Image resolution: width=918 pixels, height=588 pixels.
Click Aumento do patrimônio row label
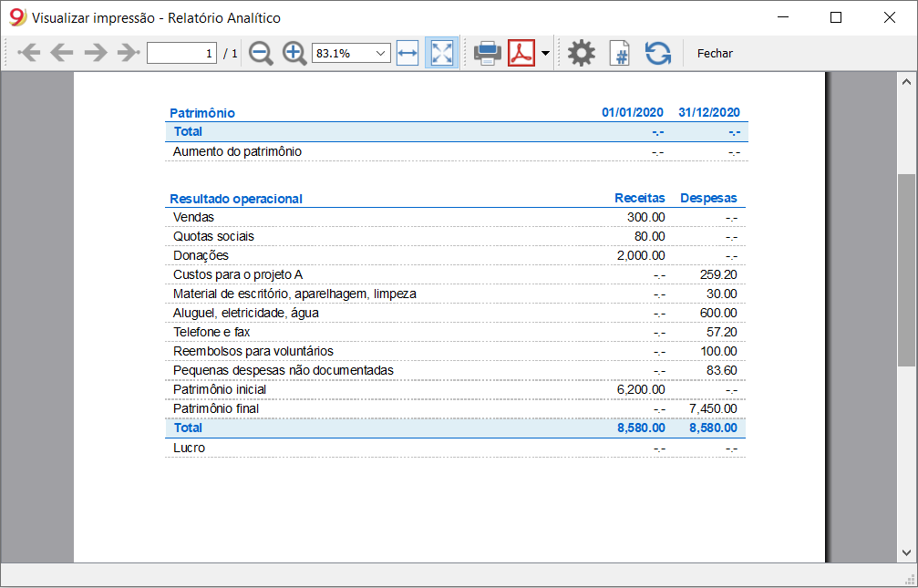237,151
